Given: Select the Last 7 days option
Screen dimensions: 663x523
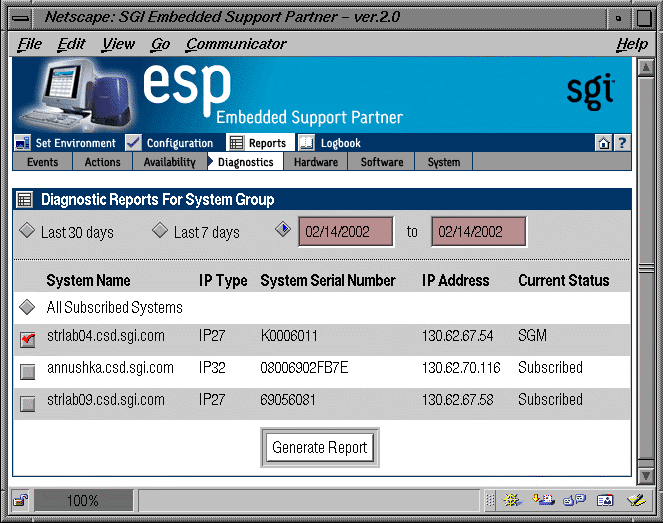Looking at the screenshot, I should [x=160, y=231].
